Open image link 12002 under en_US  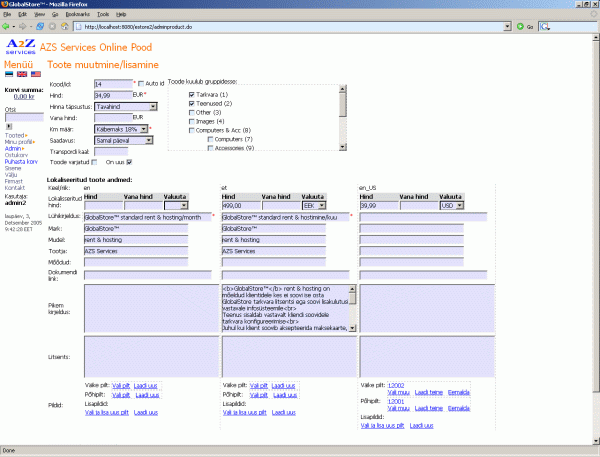point(396,385)
